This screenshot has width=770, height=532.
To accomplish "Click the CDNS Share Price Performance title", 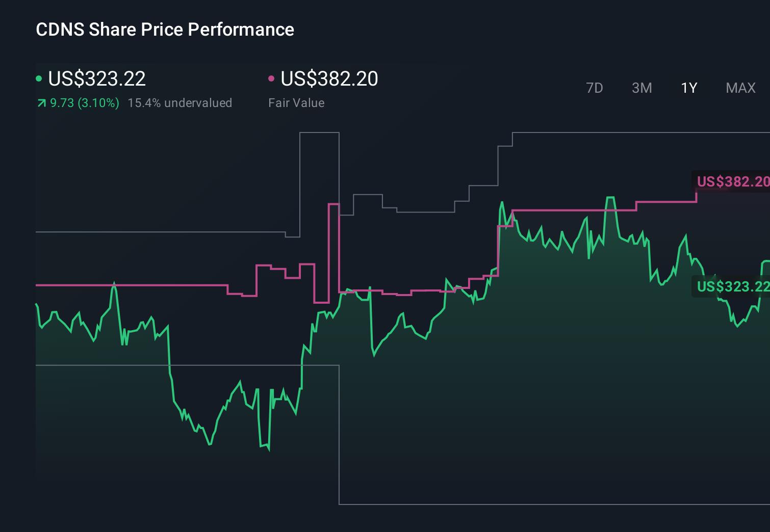I will coord(165,30).
